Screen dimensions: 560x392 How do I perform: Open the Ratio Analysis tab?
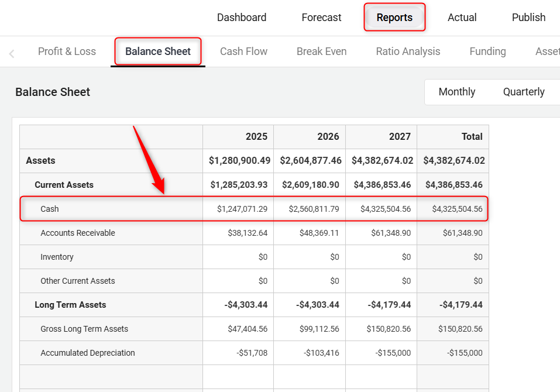(x=408, y=51)
